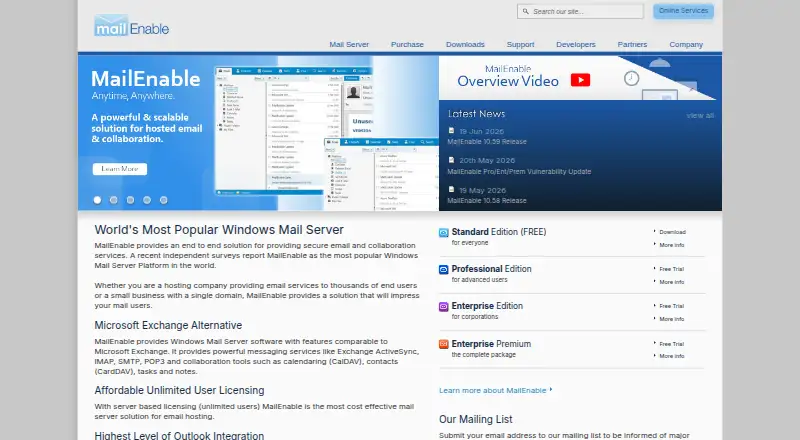Select third carousel slide dot

pos(131,200)
